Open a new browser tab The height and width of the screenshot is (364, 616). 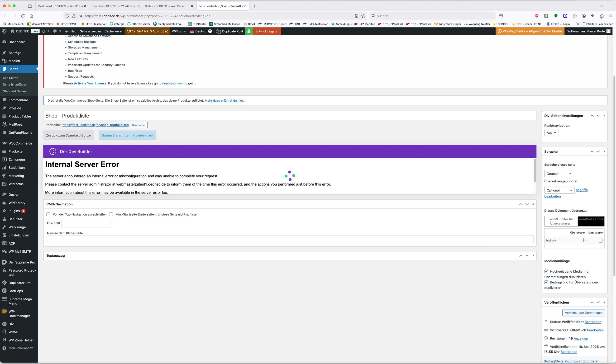click(x=254, y=6)
